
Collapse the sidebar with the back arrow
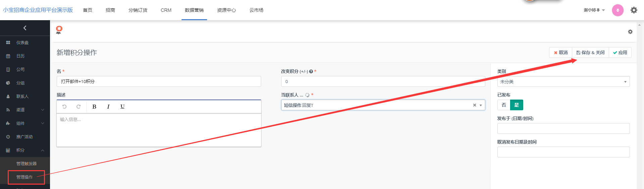tap(25, 28)
